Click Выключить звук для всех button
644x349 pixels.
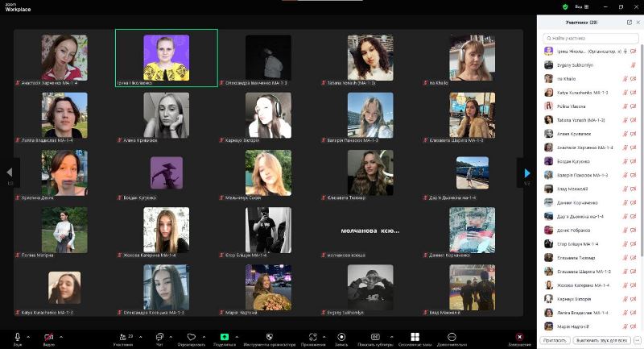click(x=601, y=341)
